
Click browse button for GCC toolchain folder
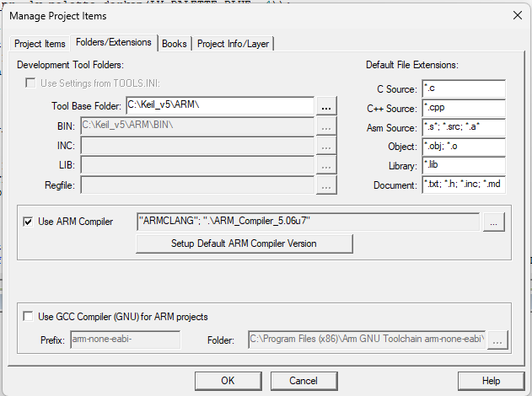pos(498,340)
